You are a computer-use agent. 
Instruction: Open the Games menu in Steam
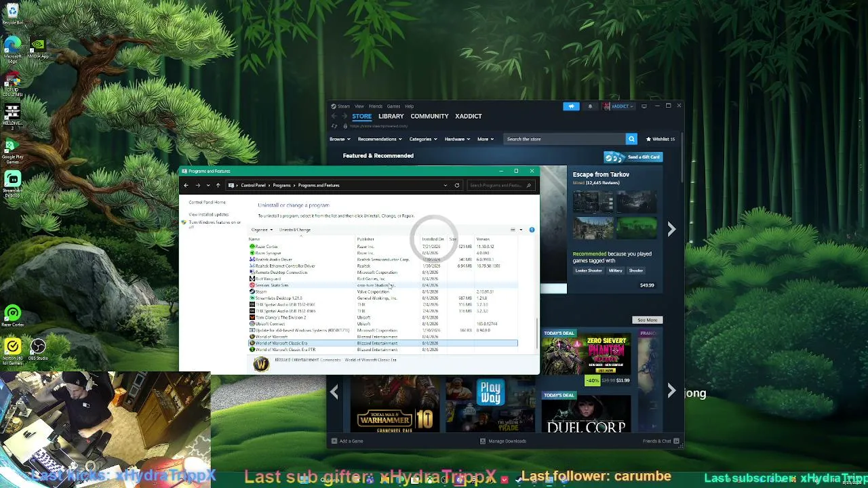click(x=393, y=106)
